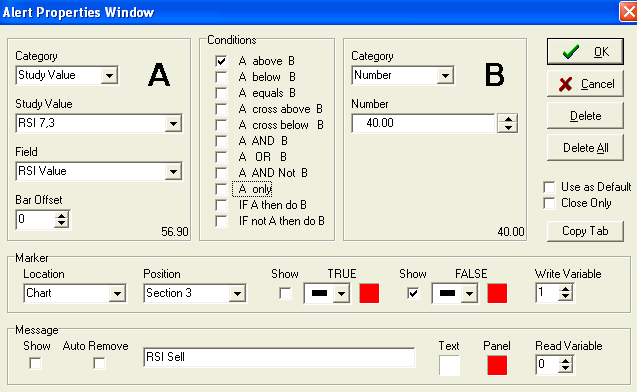Open the Field dropdown showing RSI Value
This screenshot has height=392, width=637.
173,171
